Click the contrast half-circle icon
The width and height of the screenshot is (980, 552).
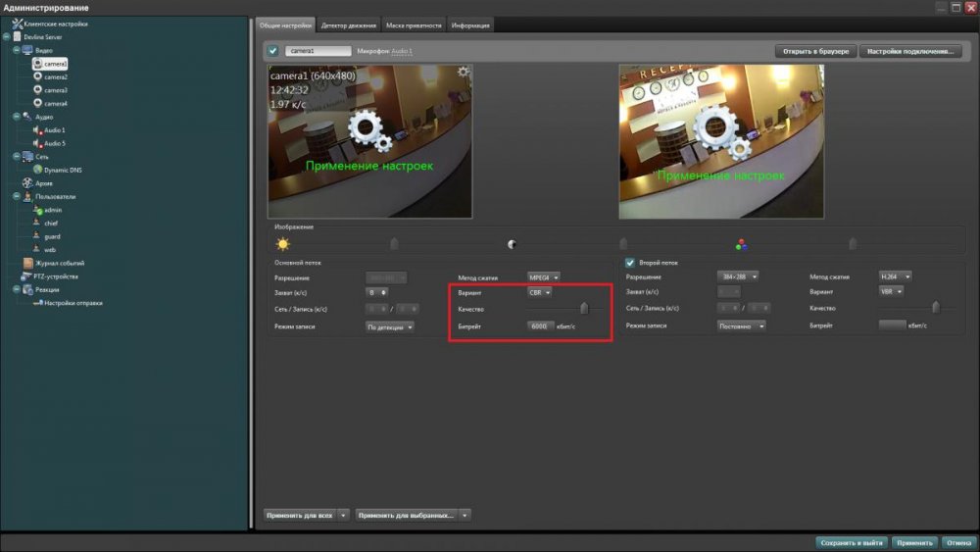(512, 244)
